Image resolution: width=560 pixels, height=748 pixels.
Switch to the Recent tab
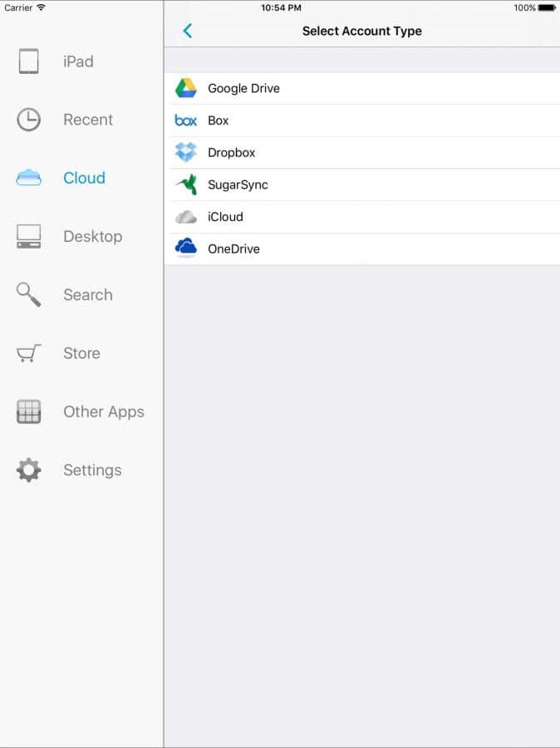(87, 120)
